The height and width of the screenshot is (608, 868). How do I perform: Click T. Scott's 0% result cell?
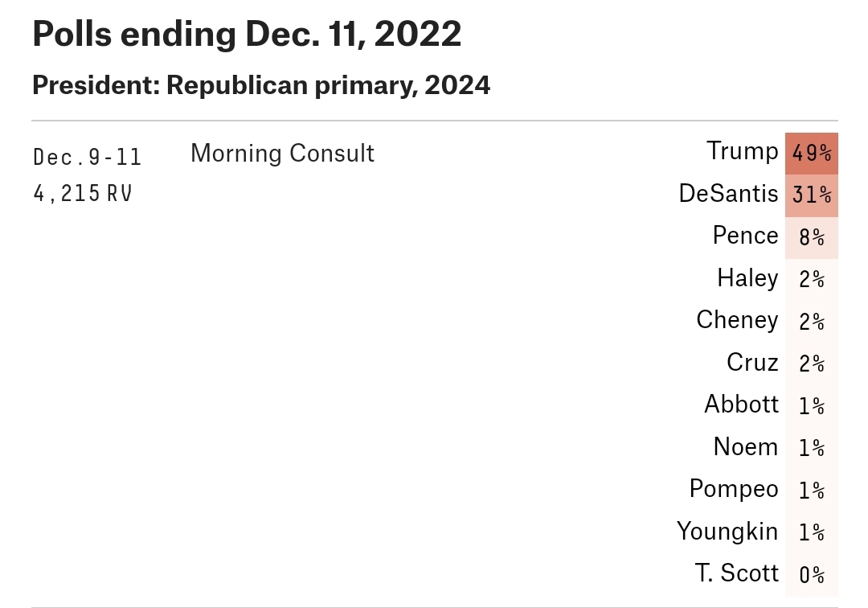click(x=811, y=575)
